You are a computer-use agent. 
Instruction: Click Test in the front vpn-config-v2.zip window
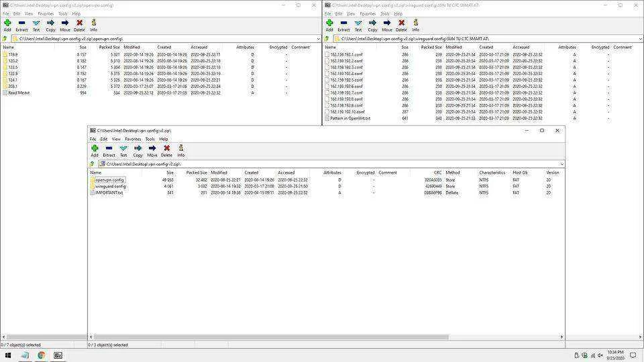[x=123, y=151]
